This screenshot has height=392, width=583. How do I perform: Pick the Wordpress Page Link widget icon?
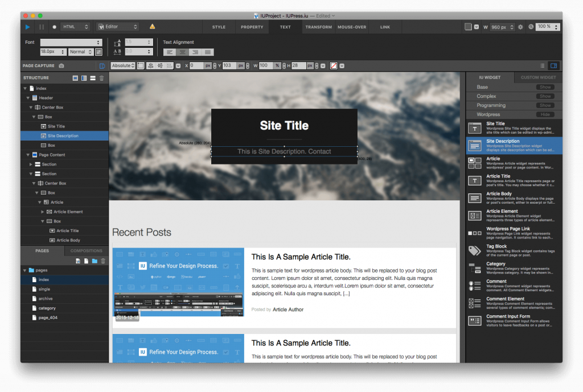tap(474, 233)
